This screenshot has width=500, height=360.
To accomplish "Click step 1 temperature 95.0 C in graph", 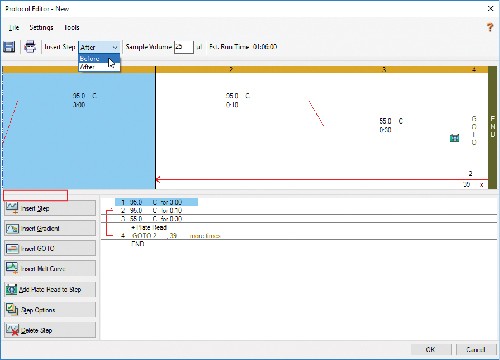I will coord(85,96).
